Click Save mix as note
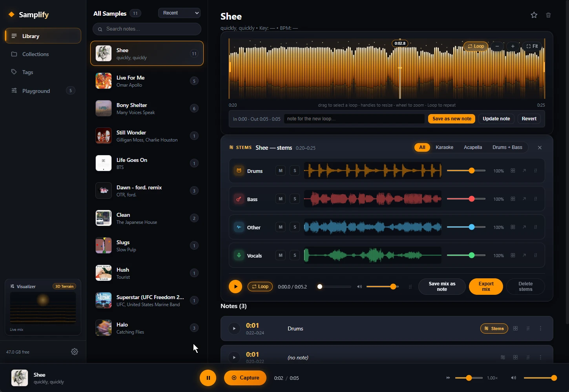569x392 pixels. 442,287
